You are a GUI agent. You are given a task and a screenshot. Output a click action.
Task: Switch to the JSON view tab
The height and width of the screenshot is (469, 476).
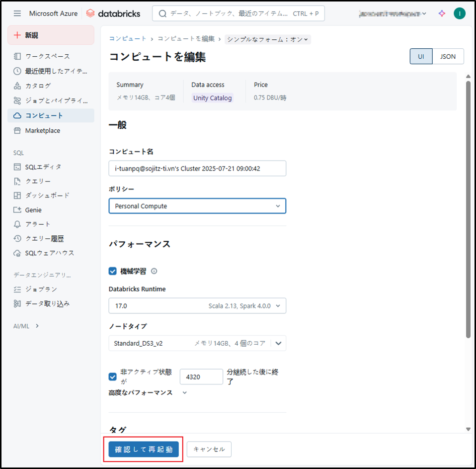click(x=448, y=57)
